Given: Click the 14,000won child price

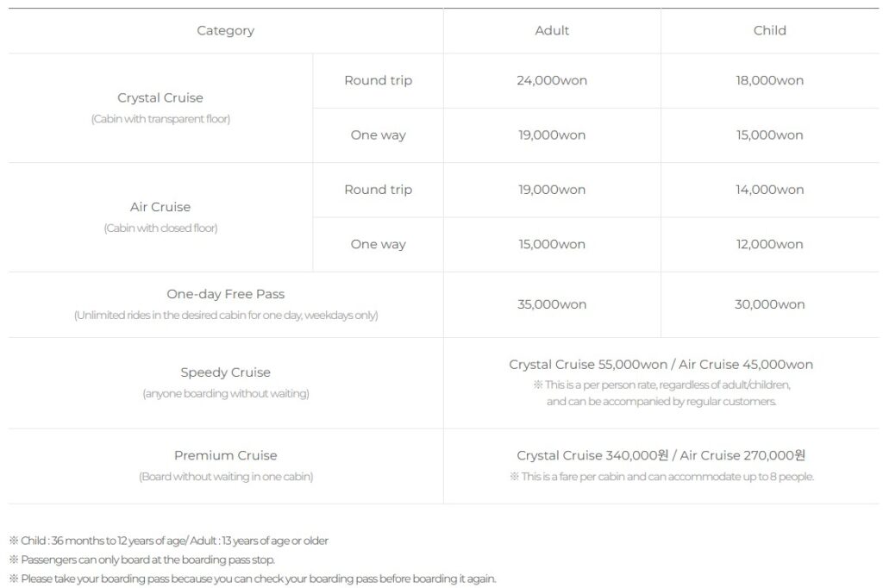Looking at the screenshot, I should point(770,190).
